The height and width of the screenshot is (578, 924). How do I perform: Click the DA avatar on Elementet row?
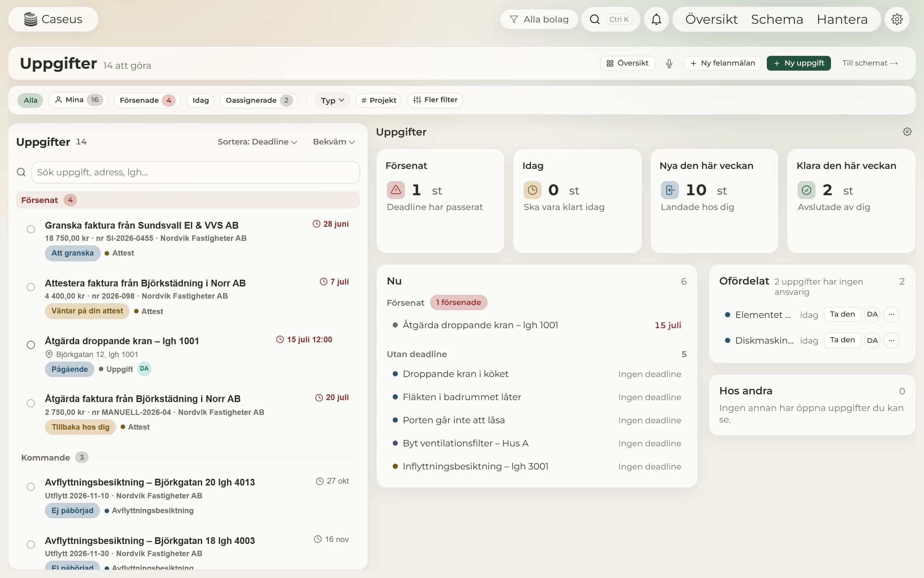click(x=872, y=314)
